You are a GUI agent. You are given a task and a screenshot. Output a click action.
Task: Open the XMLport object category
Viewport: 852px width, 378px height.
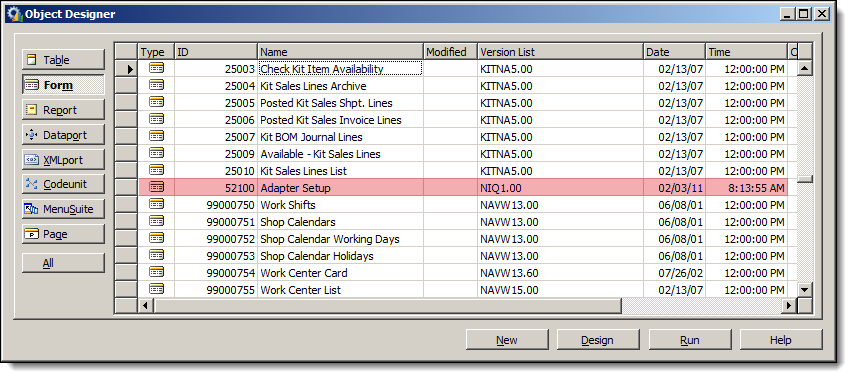(63, 160)
